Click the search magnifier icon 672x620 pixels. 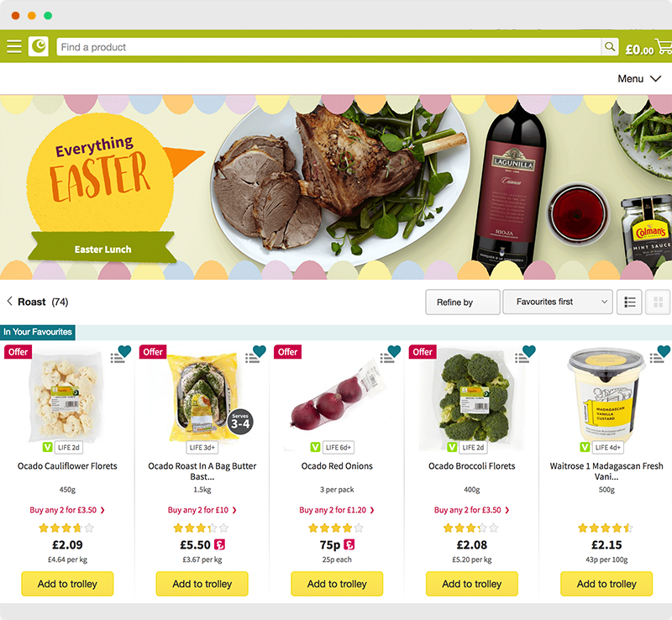coord(610,46)
